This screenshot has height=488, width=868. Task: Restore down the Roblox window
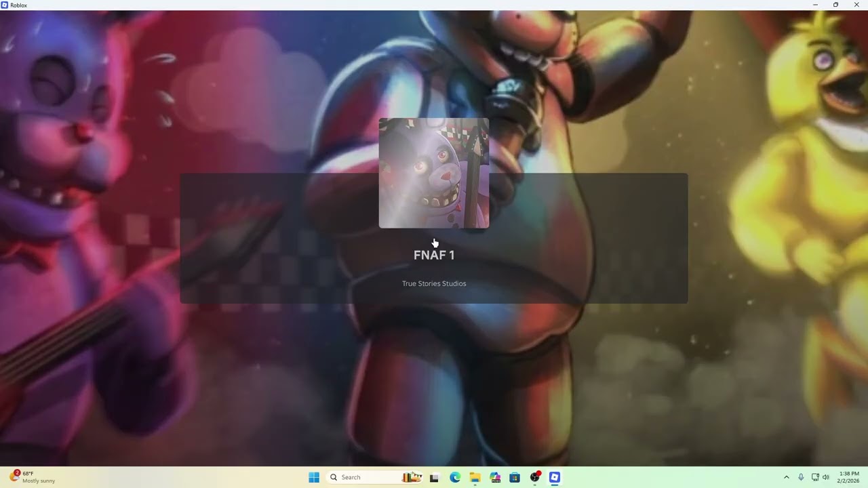pos(835,5)
